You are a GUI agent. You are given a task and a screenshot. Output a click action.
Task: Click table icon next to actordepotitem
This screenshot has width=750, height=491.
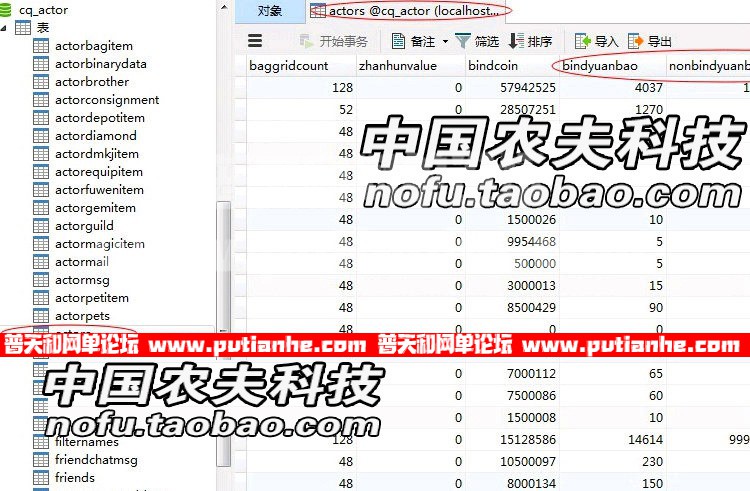[41, 118]
